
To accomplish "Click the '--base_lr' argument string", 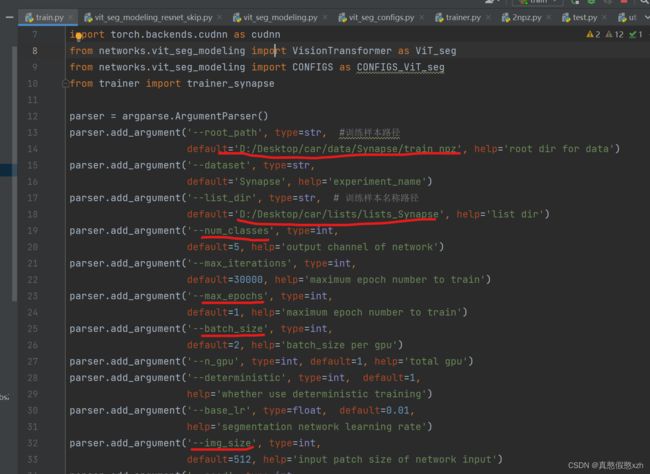I will [218, 411].
